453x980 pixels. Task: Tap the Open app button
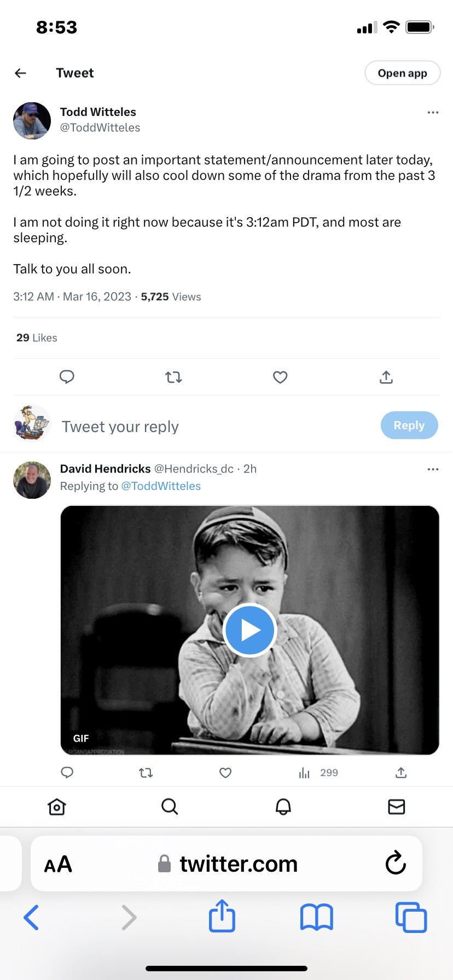[x=403, y=73]
